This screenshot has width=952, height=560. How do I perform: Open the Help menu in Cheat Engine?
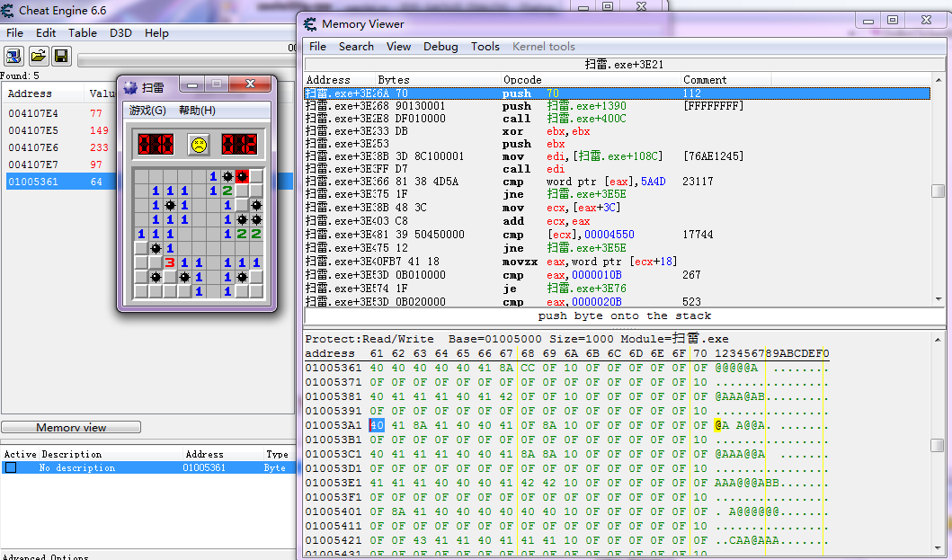pos(156,32)
